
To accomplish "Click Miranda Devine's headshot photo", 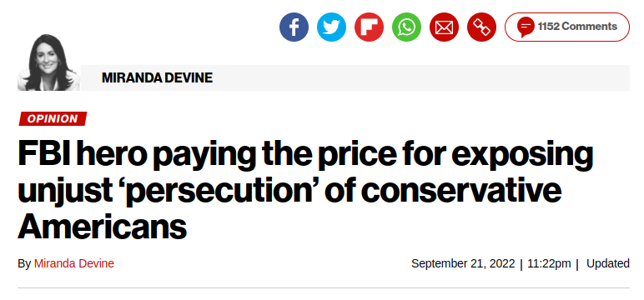I will click(48, 62).
